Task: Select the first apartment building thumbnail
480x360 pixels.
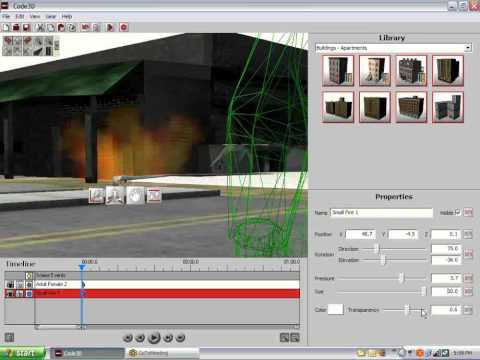Action: point(338,71)
